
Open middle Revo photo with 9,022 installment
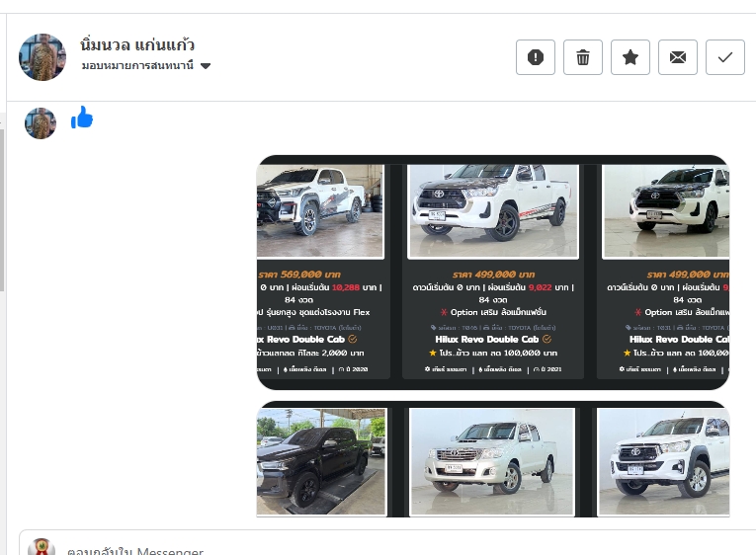[x=493, y=211]
